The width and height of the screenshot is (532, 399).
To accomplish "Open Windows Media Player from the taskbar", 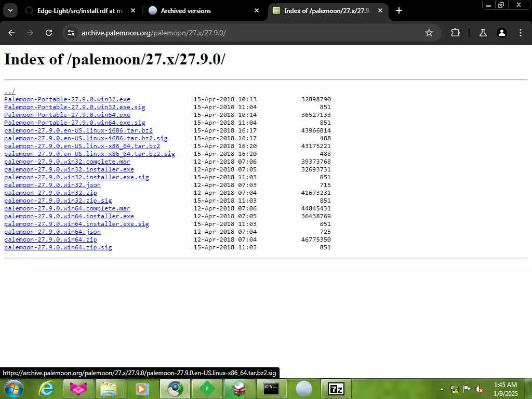I will tap(142, 389).
